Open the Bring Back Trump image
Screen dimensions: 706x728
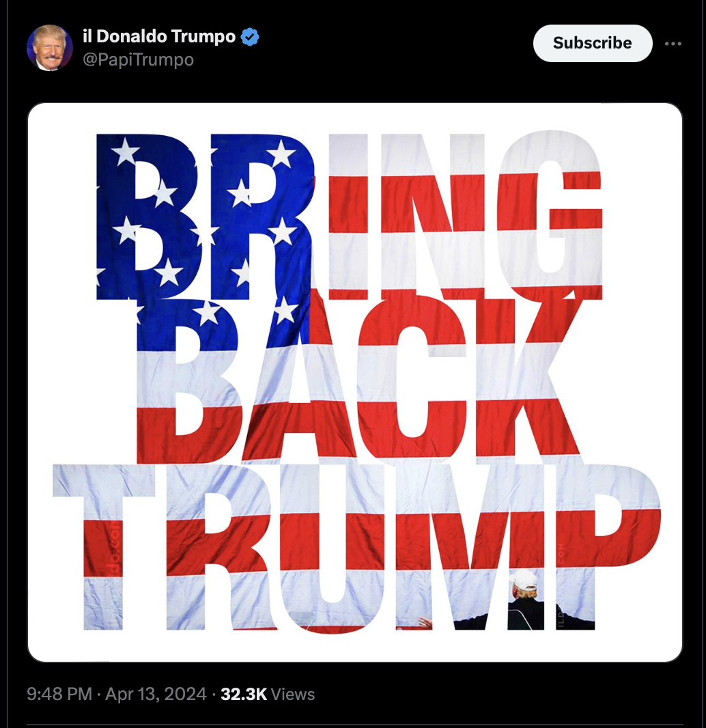[x=354, y=382]
